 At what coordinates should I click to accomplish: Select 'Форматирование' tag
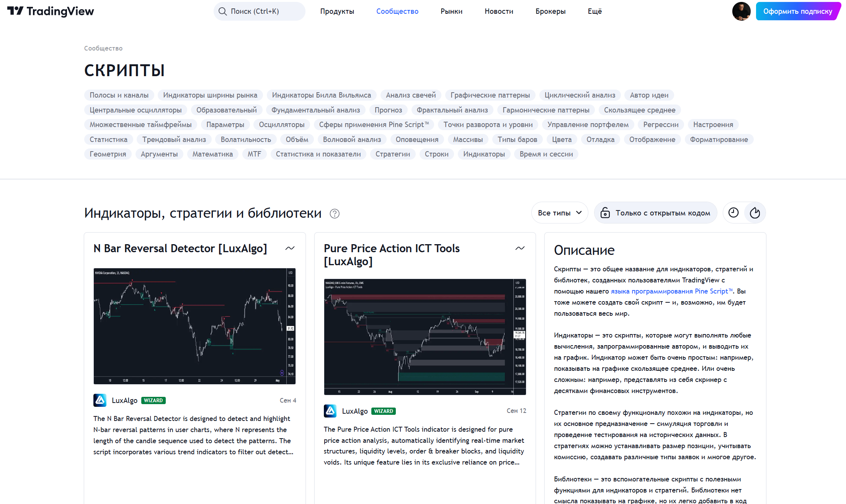pyautogui.click(x=719, y=140)
